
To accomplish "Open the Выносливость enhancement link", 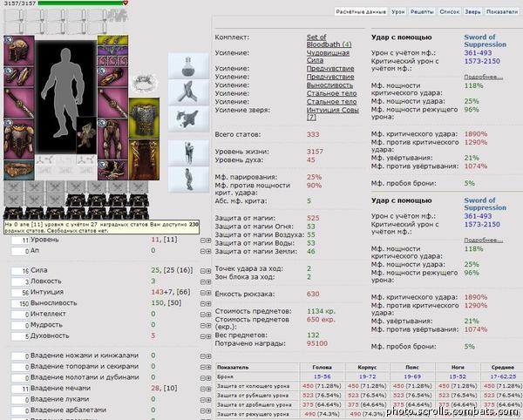I will pyautogui.click(x=329, y=85).
